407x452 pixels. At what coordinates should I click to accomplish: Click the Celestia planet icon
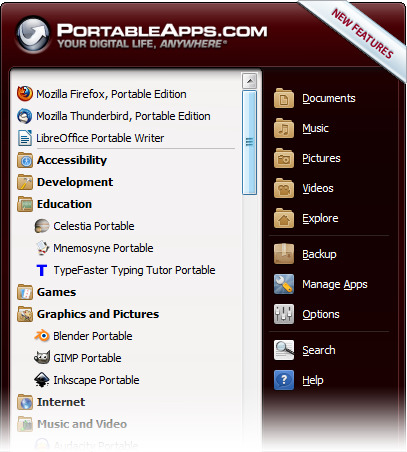pos(42,226)
